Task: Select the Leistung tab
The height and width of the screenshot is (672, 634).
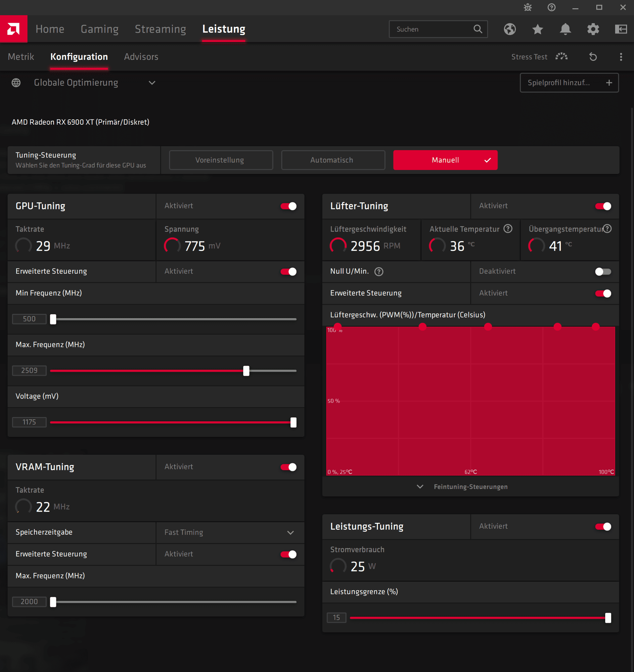Action: coord(223,29)
